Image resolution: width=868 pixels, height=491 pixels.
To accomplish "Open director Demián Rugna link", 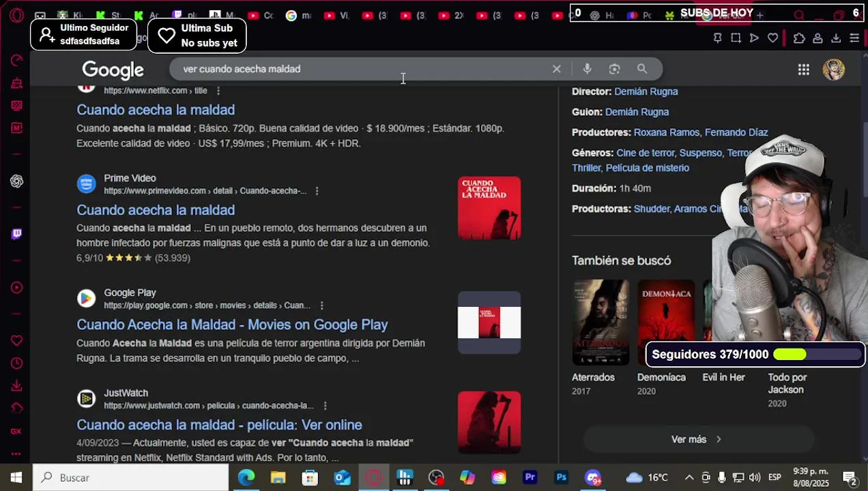I will tap(646, 91).
